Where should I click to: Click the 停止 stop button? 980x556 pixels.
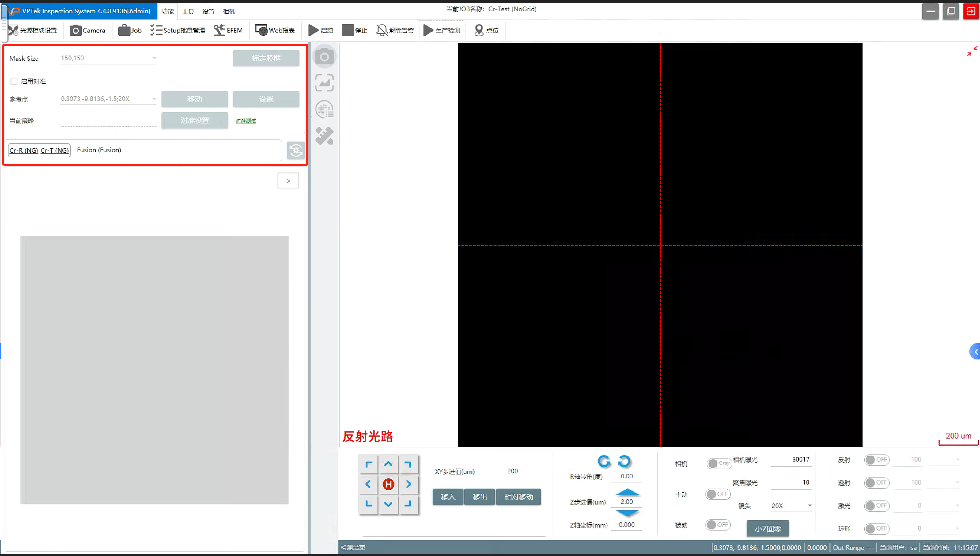[354, 30]
